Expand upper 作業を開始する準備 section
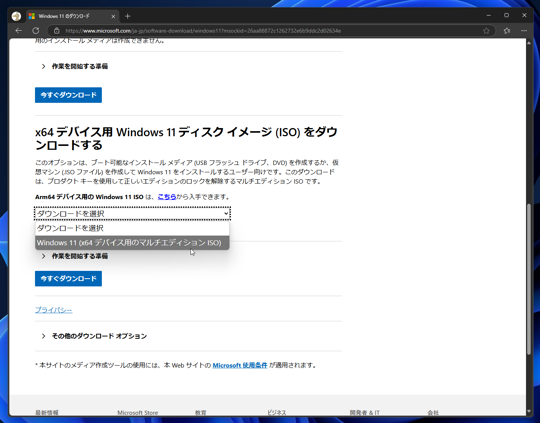The image size is (540, 423). click(75, 66)
